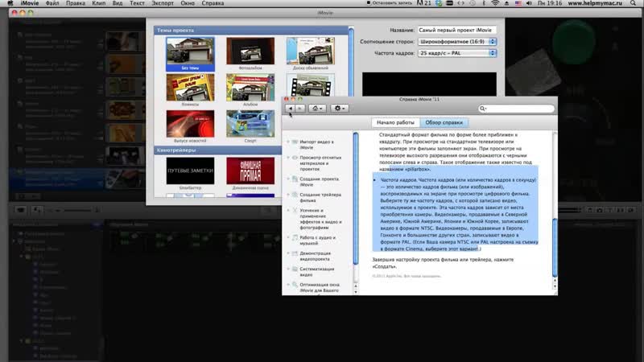
Task: Open the Соотношение сторон dropdown
Action: click(x=456, y=42)
